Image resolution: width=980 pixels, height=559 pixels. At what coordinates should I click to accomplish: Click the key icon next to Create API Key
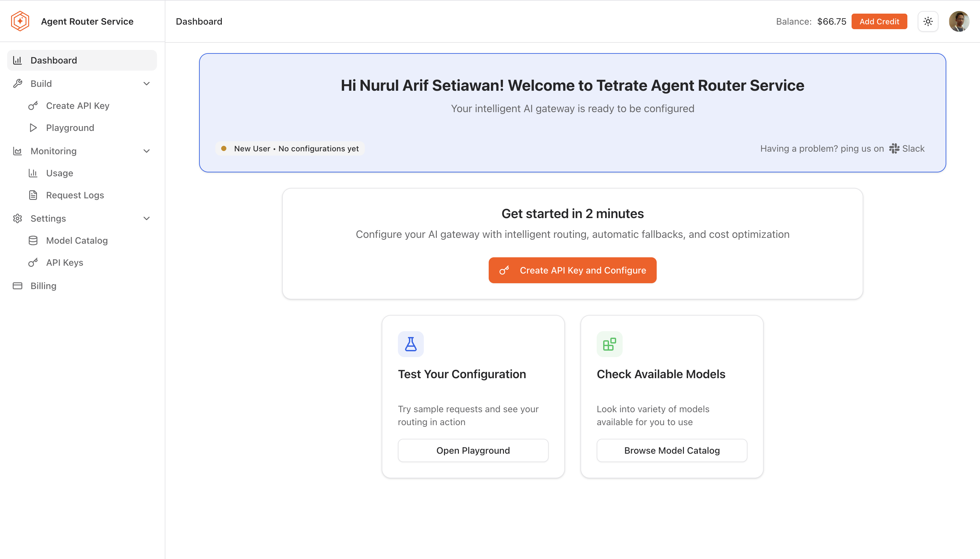point(33,106)
